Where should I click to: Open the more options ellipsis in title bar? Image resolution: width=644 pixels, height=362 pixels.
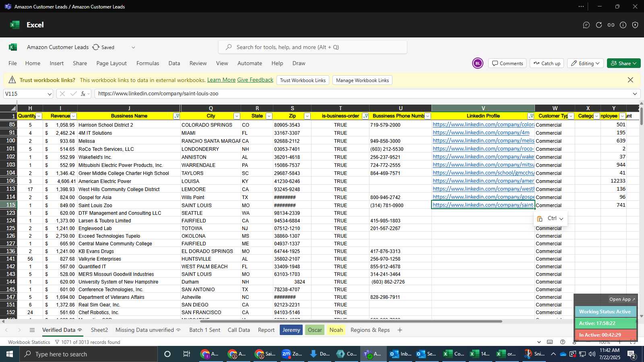581,6
